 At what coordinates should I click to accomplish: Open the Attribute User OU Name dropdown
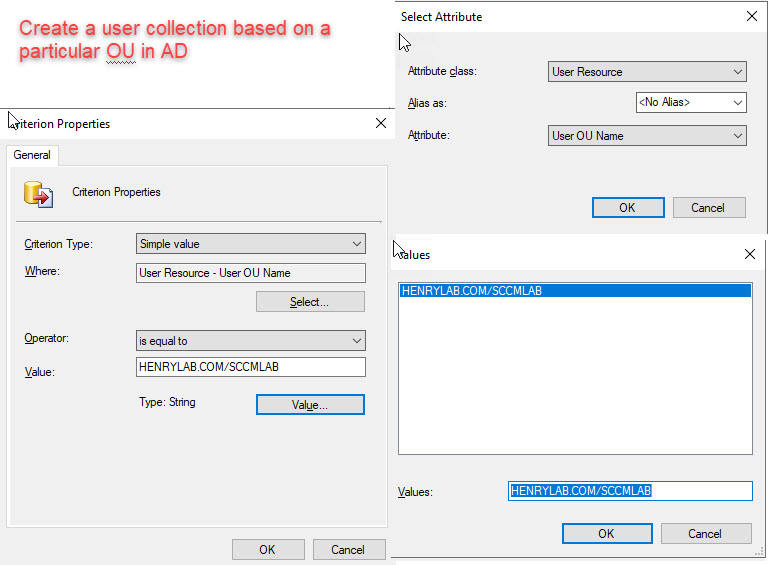pos(648,136)
